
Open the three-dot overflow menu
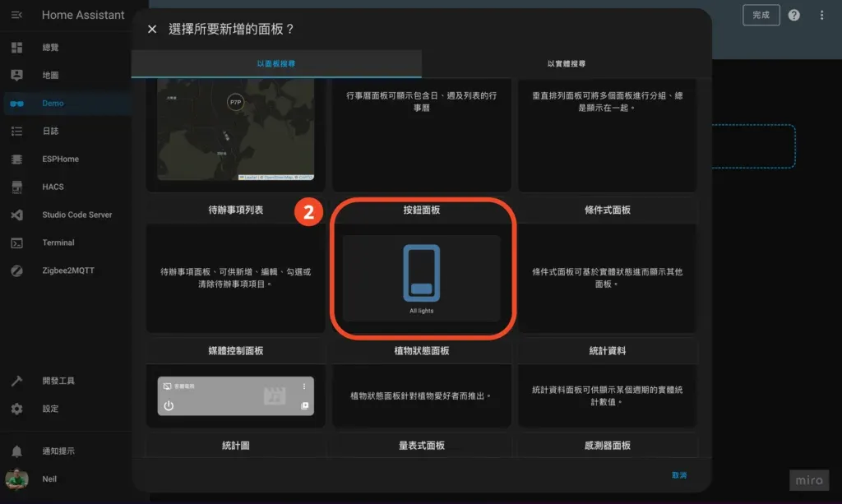[820, 15]
